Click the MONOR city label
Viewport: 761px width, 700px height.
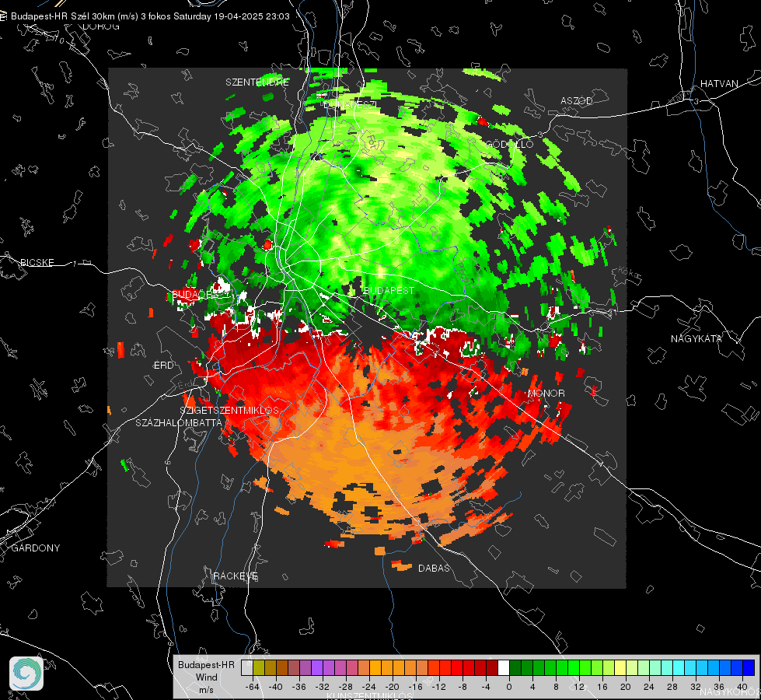546,393
